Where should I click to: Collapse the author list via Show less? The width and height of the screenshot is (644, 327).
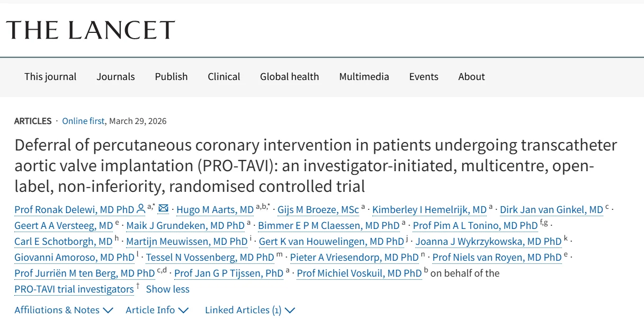click(x=167, y=289)
